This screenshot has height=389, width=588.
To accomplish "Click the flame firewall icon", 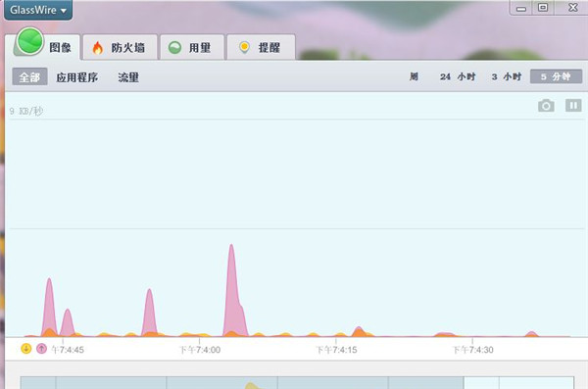I will pyautogui.click(x=97, y=48).
